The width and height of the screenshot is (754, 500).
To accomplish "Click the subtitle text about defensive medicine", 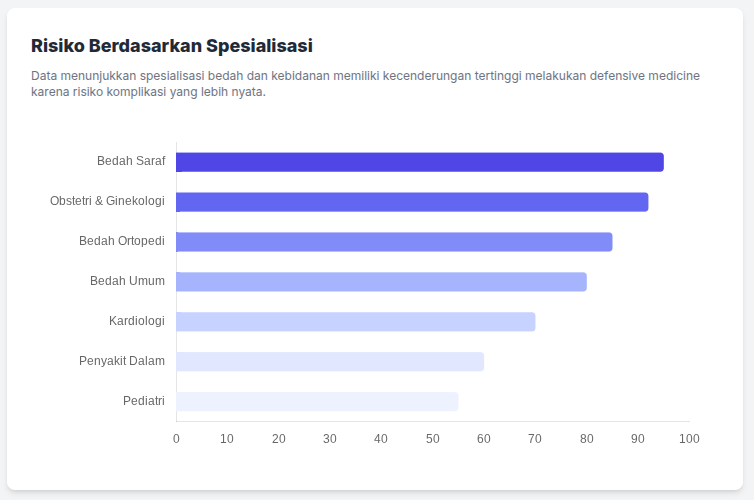I will tap(365, 84).
